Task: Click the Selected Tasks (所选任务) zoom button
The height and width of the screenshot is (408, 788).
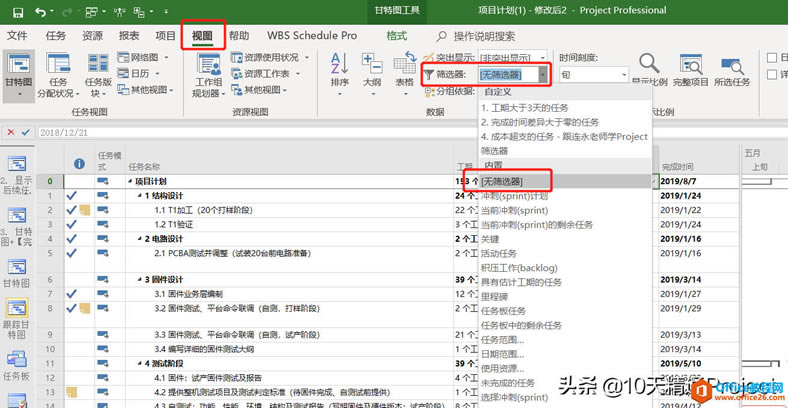Action: click(732, 70)
